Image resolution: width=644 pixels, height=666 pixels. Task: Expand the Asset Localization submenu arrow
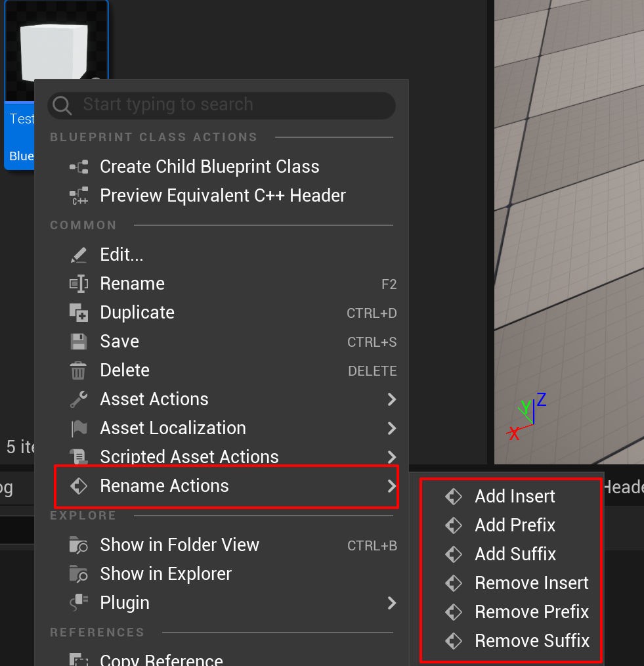tap(392, 428)
